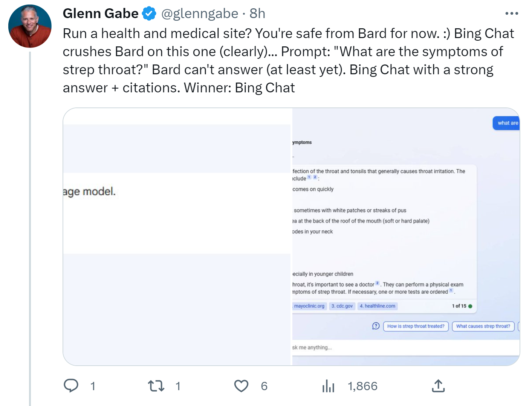Open the cdc.gov citation
532x406 pixels.
point(342,306)
